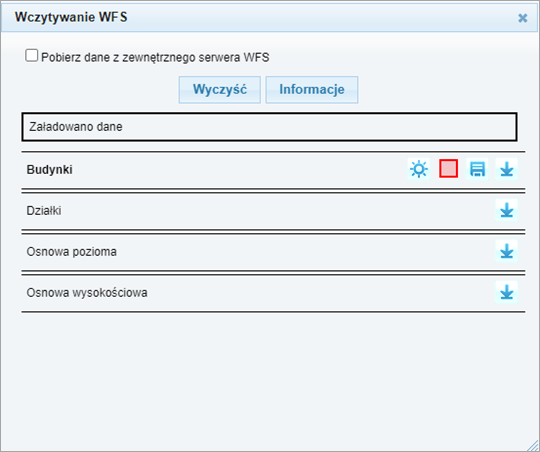Download the Osnowa wysokościowa layer

[x=507, y=292]
